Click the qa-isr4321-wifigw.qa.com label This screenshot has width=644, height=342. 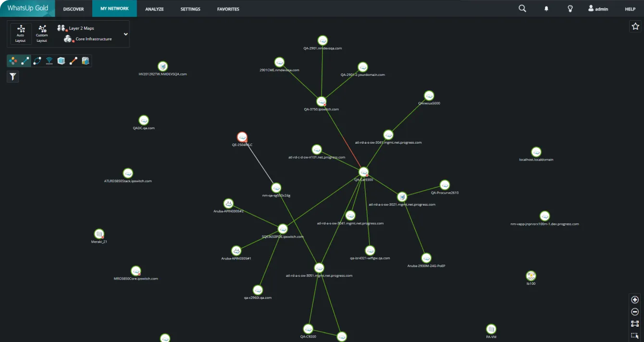tap(370, 258)
